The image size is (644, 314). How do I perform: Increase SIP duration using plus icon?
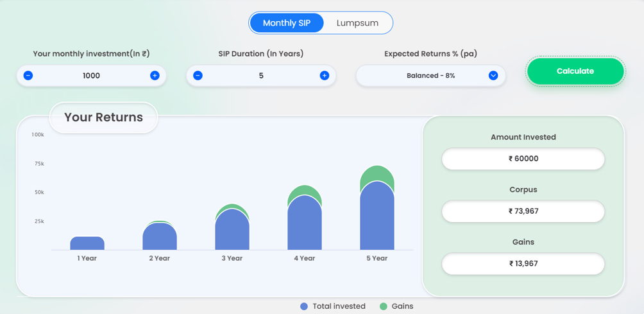325,76
